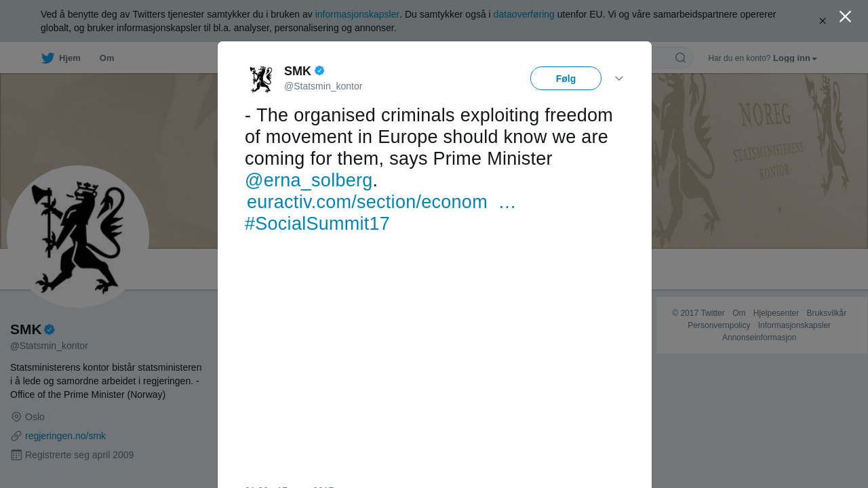Click the Twitter bird Hjem icon
868x488 pixels.
click(x=48, y=58)
